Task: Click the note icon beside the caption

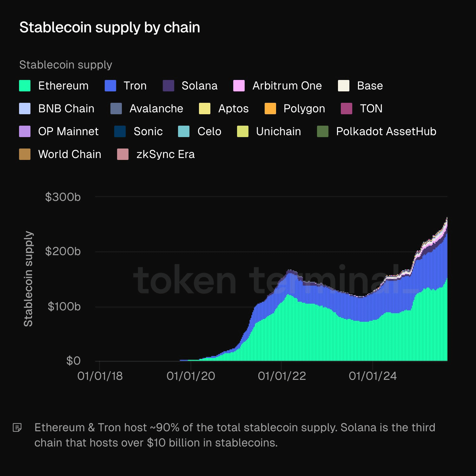Action: click(x=17, y=427)
